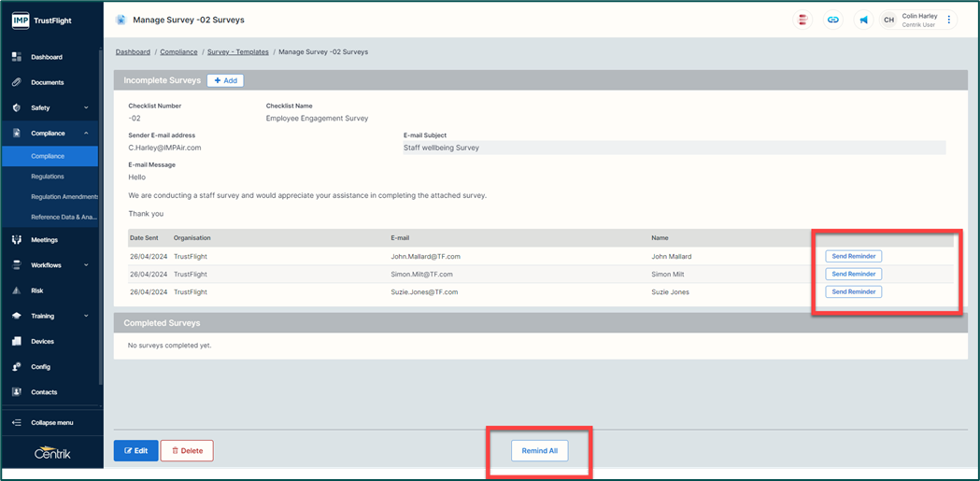This screenshot has width=980, height=481.
Task: Click the Add button for incomplete surveys
Action: [x=225, y=81]
